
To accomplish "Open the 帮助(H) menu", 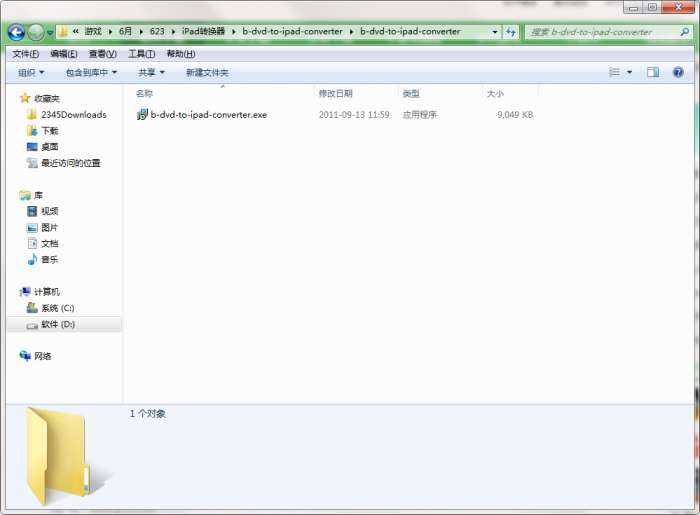I will (x=181, y=54).
